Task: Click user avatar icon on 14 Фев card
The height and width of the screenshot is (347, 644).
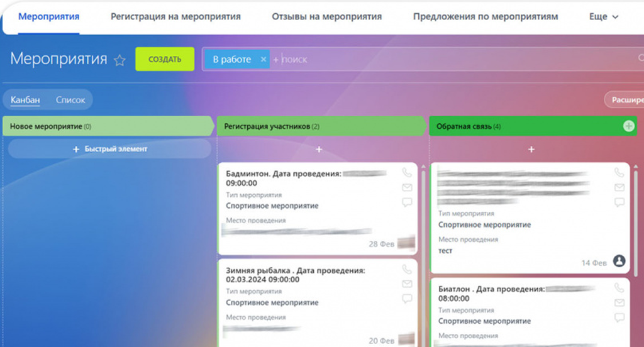Action: pyautogui.click(x=619, y=261)
